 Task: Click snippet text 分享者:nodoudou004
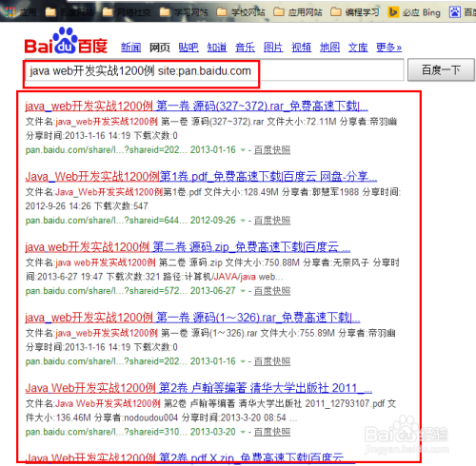coord(136,417)
